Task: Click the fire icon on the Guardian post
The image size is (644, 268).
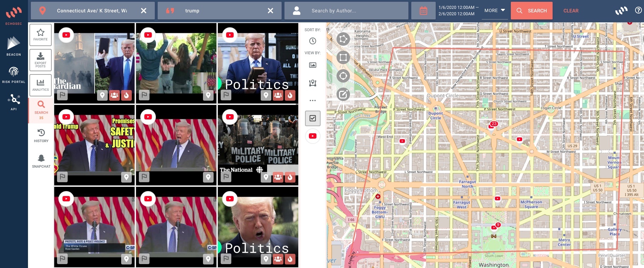Action: point(126,95)
